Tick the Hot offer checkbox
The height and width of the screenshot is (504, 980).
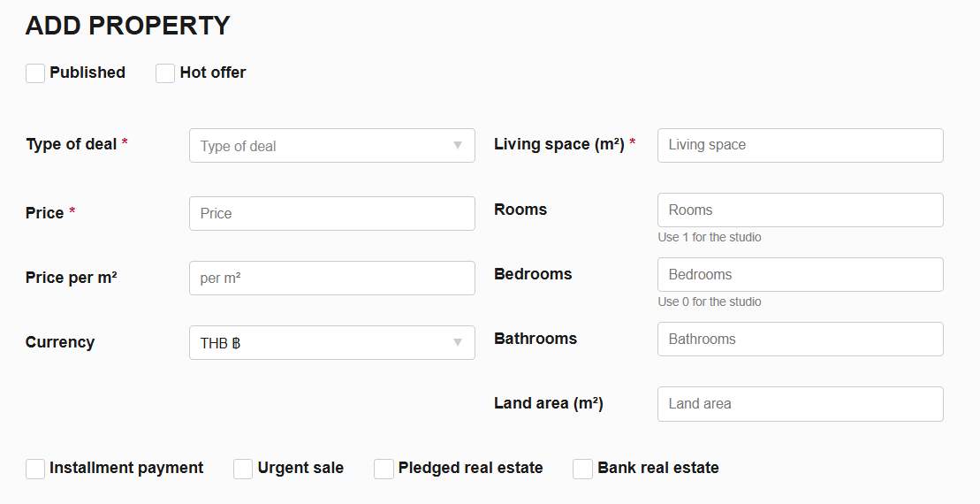165,73
